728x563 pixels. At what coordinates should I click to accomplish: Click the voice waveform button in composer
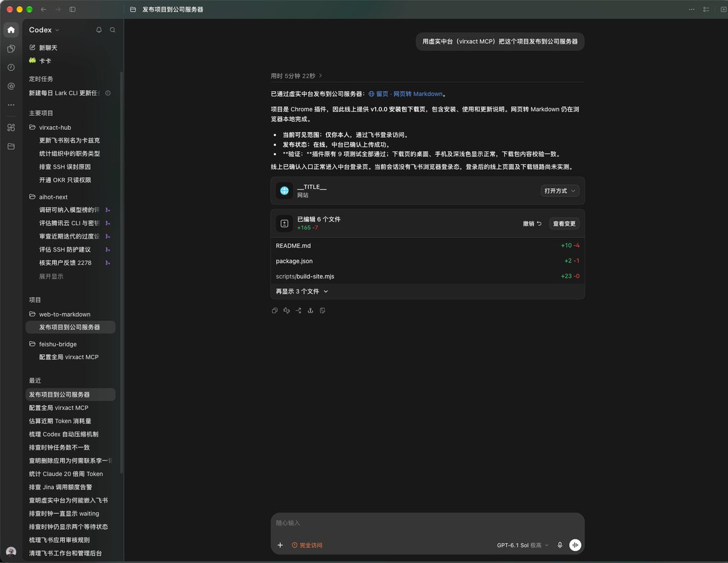[x=575, y=545]
